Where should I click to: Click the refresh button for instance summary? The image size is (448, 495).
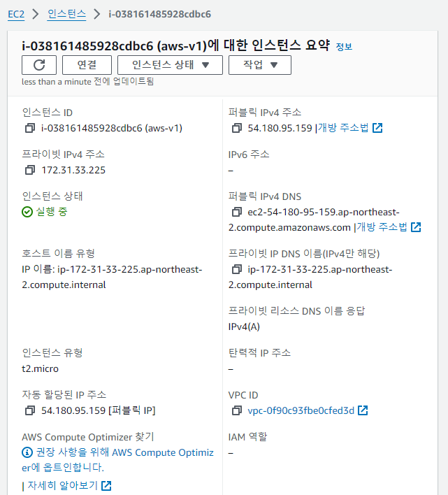[39, 65]
